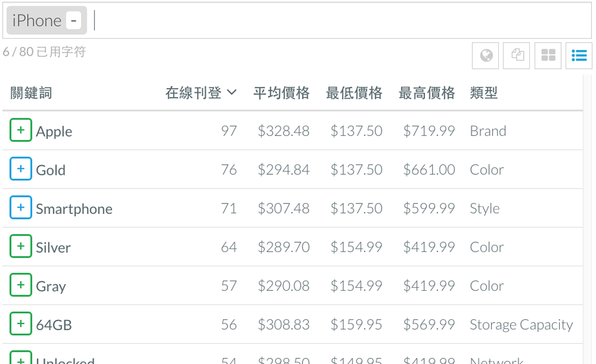Click the 64GB keyword name
Viewport: 596px width, 364px height.
coord(54,325)
